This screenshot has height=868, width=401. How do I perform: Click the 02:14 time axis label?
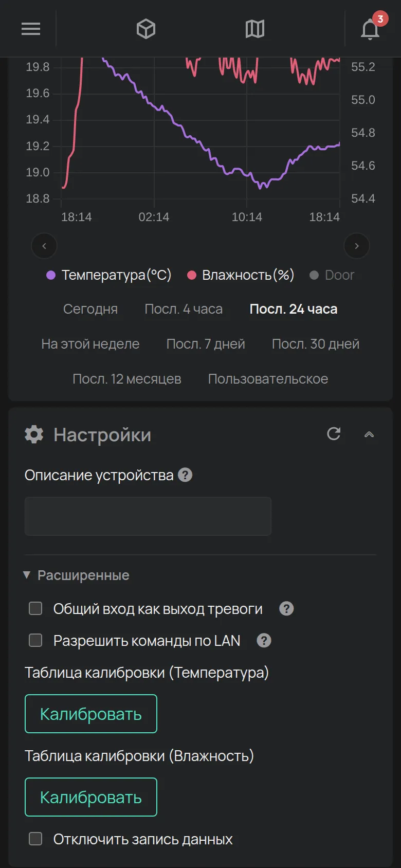point(154,217)
